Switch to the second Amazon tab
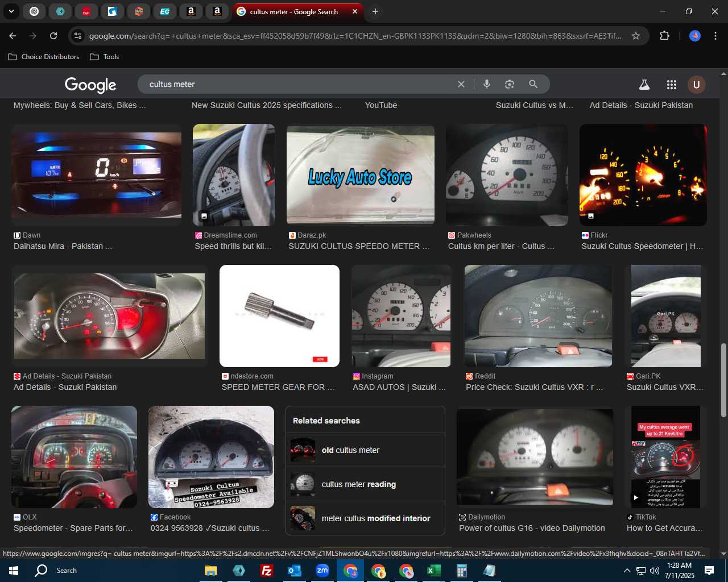Viewport: 728px width, 582px height. click(x=217, y=11)
